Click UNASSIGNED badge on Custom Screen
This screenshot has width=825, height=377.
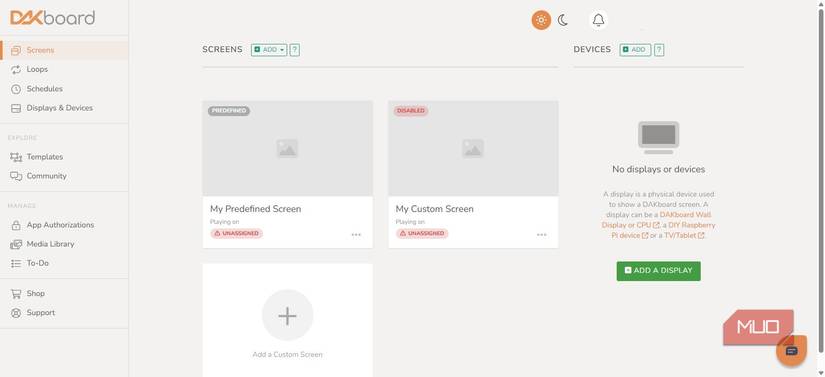click(x=422, y=233)
